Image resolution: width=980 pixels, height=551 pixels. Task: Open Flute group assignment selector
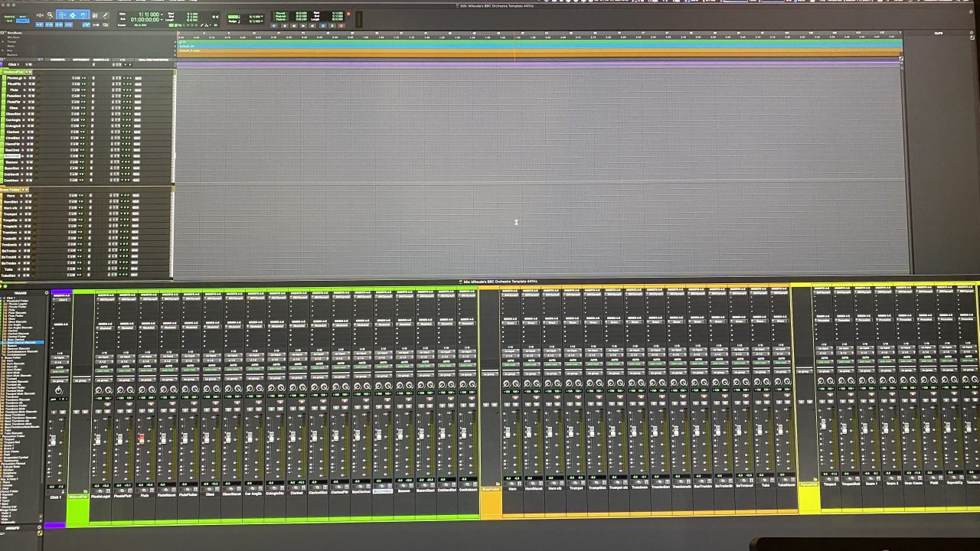[x=147, y=380]
